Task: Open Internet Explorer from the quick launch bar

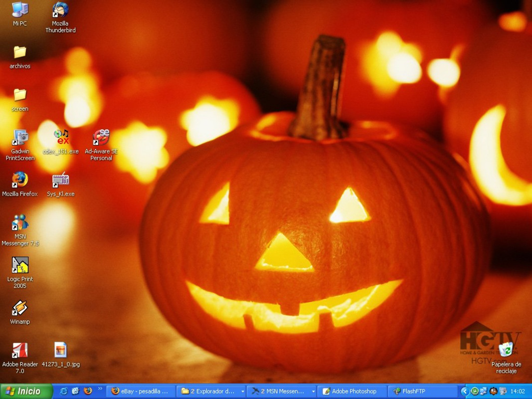Action: pos(64,392)
